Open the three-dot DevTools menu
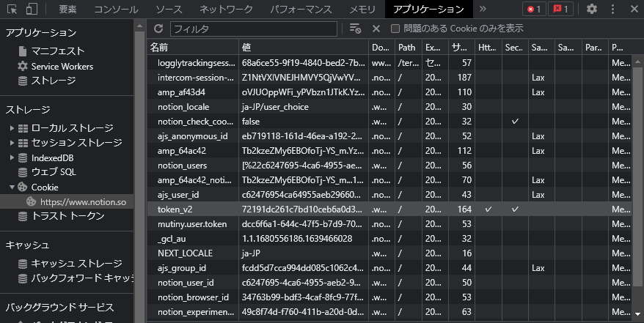 click(x=612, y=9)
